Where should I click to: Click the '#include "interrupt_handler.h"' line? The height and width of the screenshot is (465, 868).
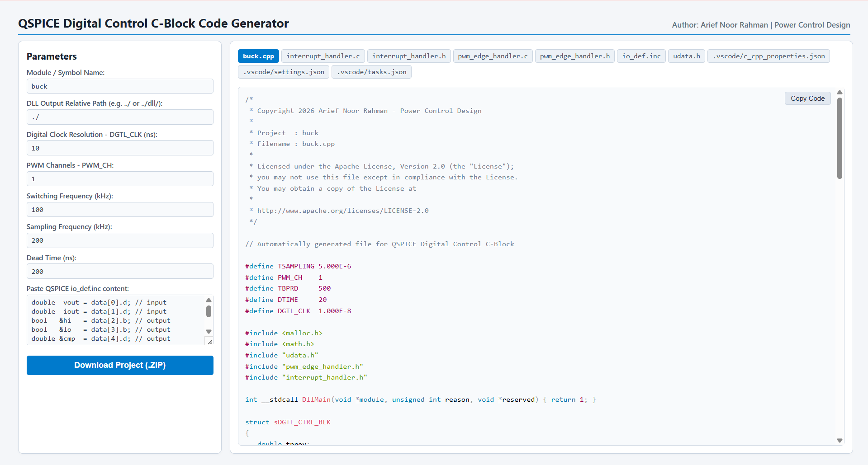[x=306, y=377]
